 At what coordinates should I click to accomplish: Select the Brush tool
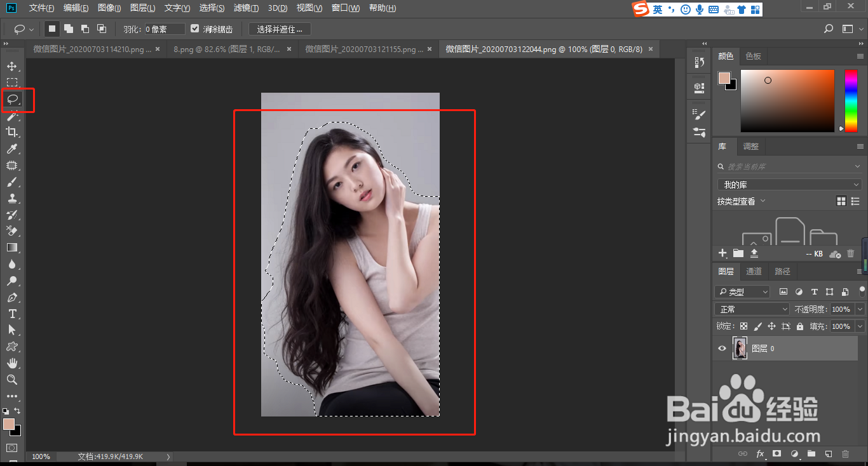pyautogui.click(x=11, y=182)
